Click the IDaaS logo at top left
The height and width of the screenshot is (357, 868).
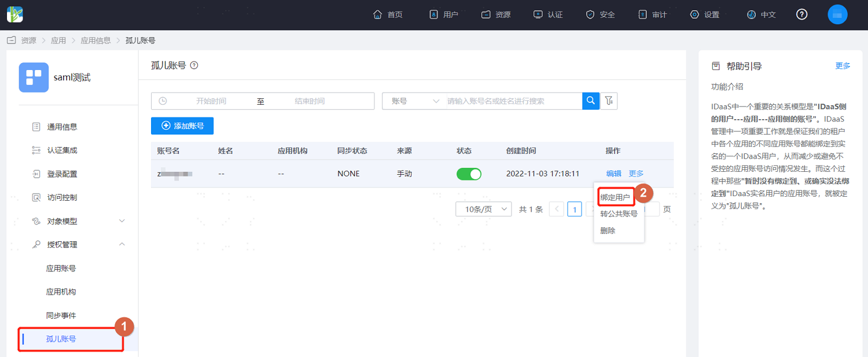(15, 14)
